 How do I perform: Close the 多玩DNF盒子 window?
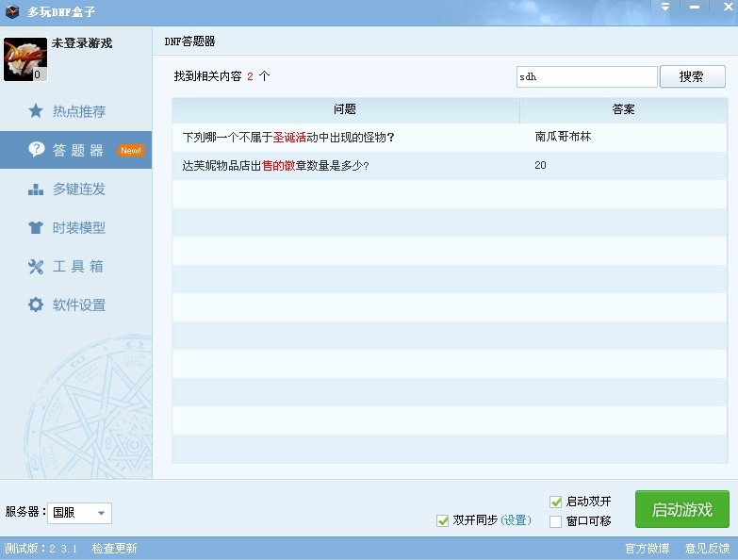click(x=728, y=7)
